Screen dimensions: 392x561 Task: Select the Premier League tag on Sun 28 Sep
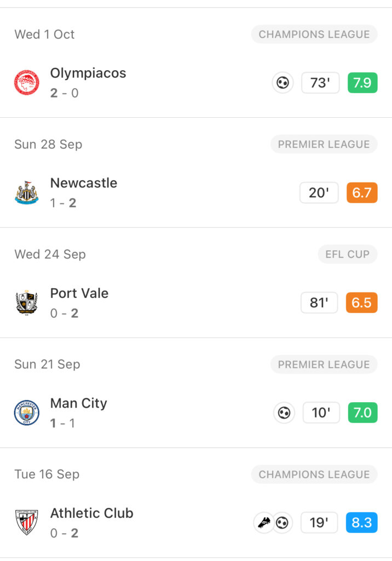324,144
